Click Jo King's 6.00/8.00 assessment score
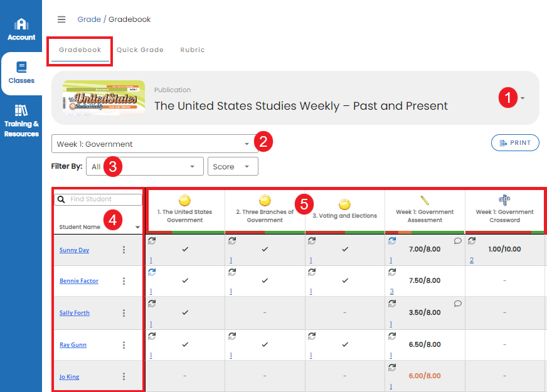This screenshot has width=547, height=392. pyautogui.click(x=425, y=376)
